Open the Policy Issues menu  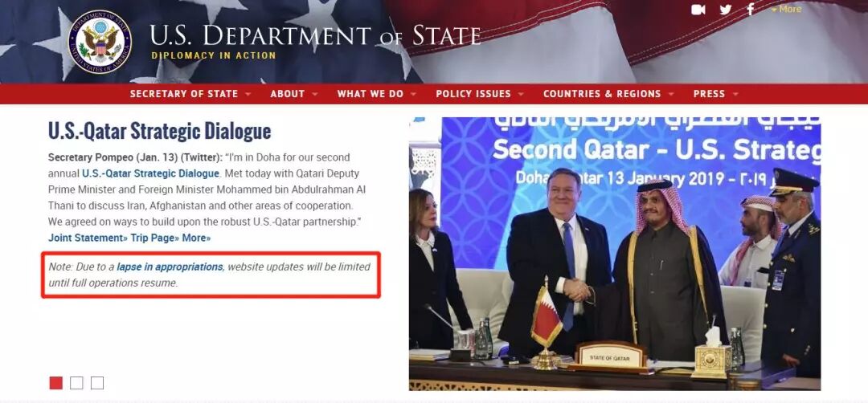point(473,94)
